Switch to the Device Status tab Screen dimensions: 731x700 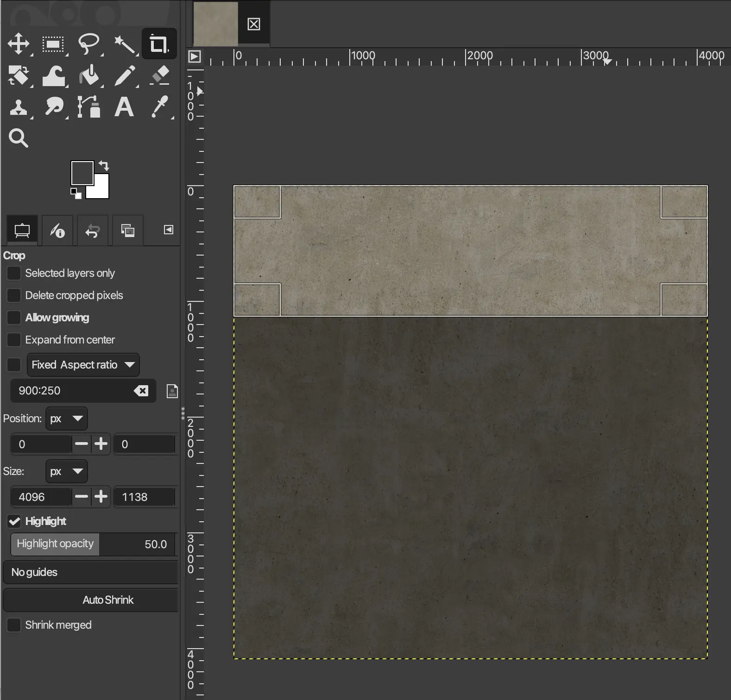57,230
